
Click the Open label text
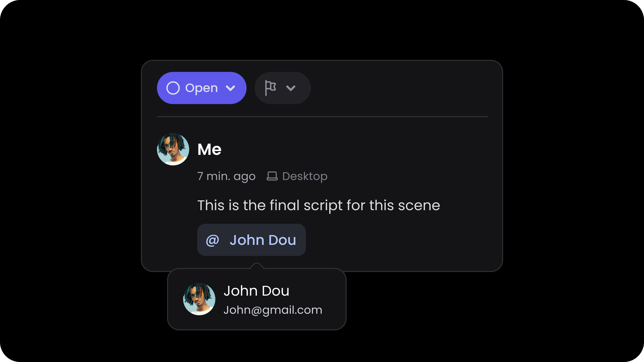pos(202,88)
